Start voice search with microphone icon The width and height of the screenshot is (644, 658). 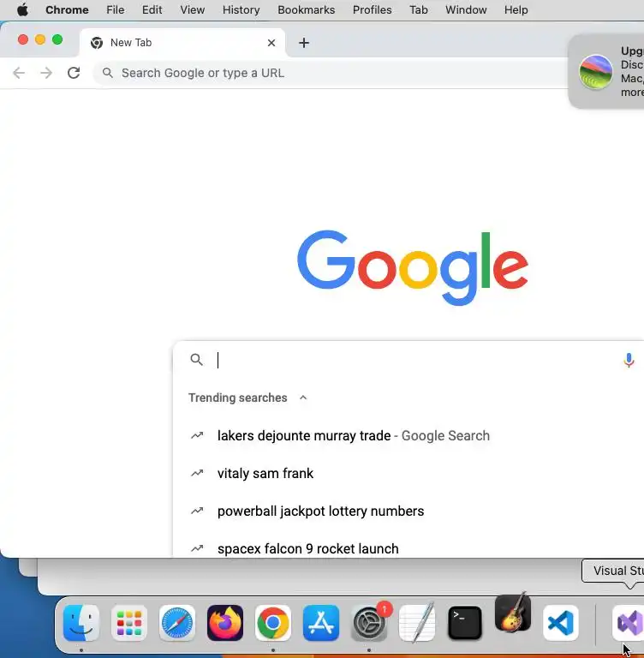tap(629, 360)
